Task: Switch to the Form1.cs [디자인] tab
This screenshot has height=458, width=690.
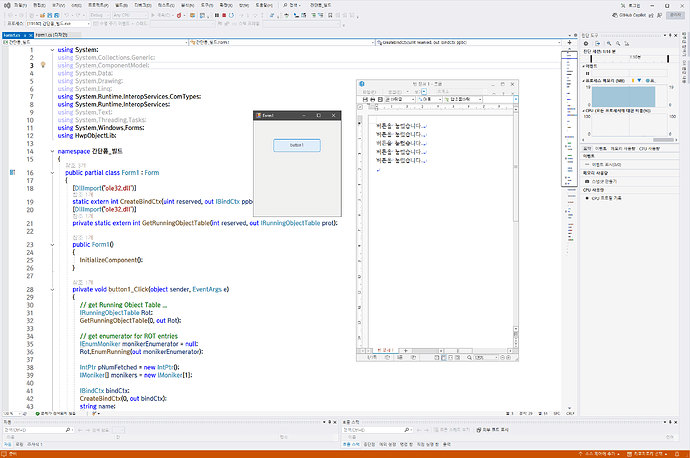Action: click(x=52, y=35)
